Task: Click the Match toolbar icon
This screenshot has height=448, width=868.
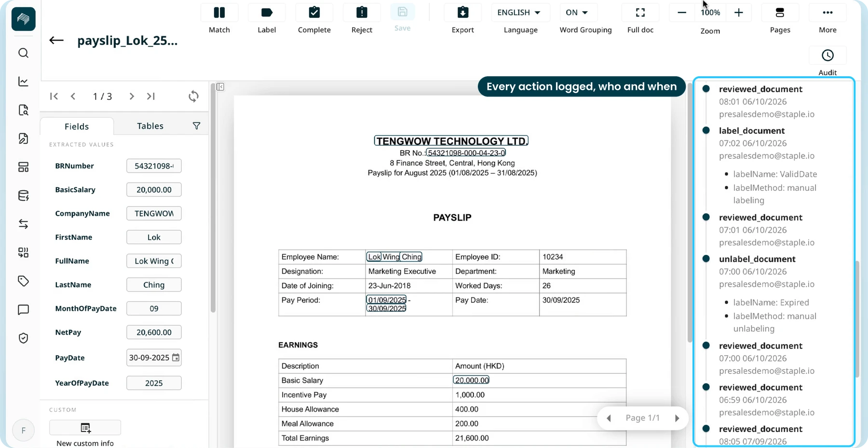Action: [x=219, y=13]
